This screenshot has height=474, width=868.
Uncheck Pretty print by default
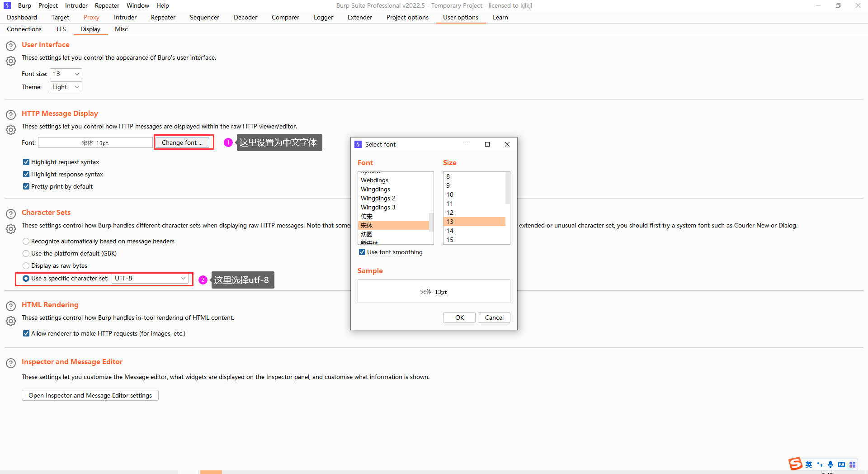click(26, 186)
